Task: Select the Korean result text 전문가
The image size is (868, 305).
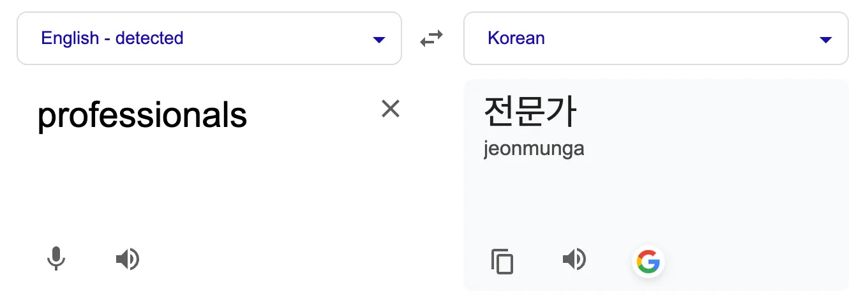Action: [x=530, y=112]
